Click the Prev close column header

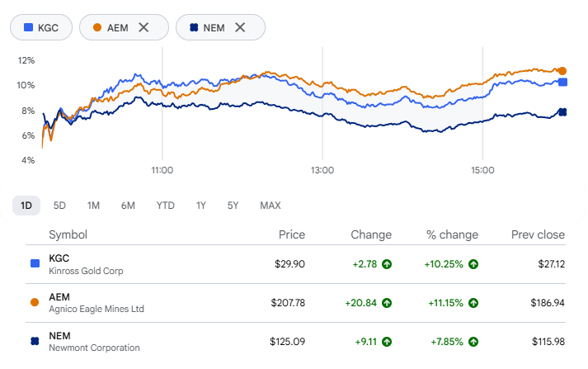539,234
